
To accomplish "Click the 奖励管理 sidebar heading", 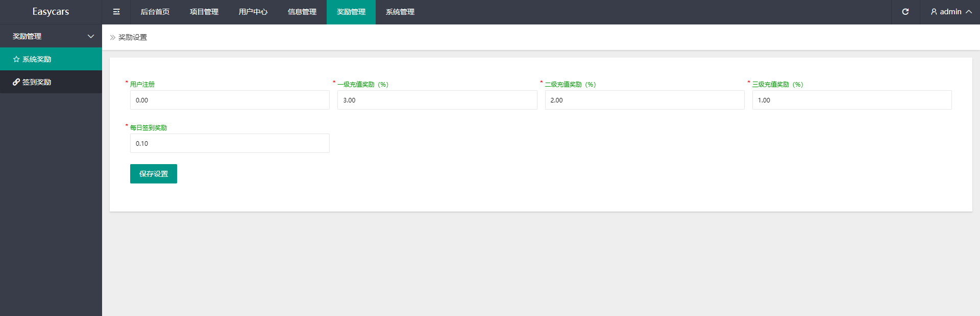I will 51,36.
